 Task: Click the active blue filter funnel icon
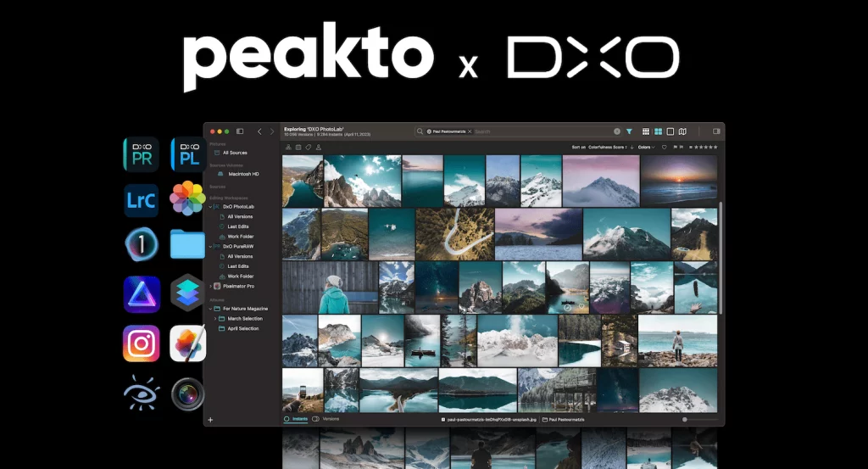pos(630,131)
